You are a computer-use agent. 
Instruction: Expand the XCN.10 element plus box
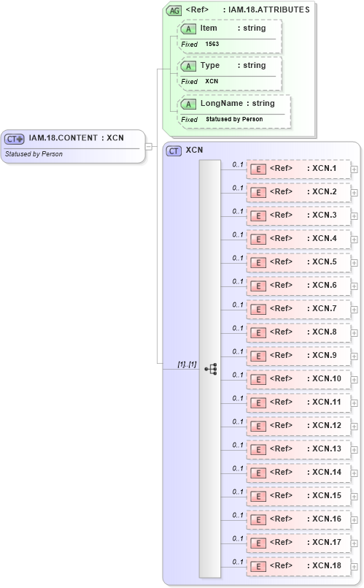coord(354,380)
